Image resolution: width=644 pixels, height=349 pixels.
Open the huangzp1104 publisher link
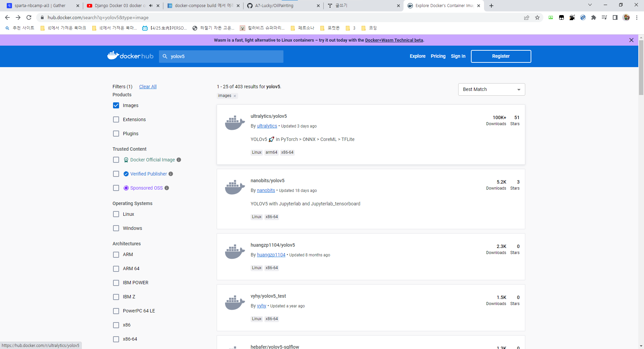click(271, 255)
